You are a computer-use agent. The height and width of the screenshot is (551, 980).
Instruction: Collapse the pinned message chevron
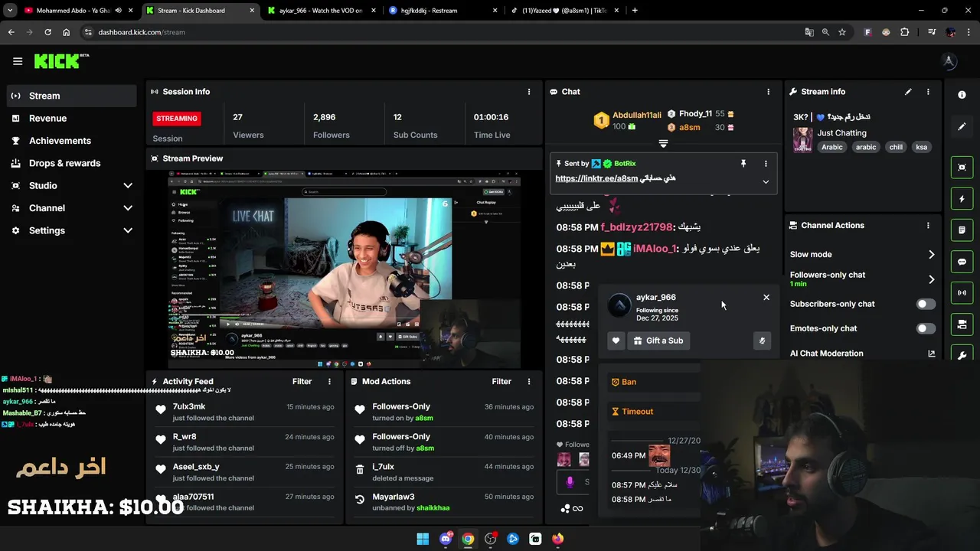[x=765, y=182]
